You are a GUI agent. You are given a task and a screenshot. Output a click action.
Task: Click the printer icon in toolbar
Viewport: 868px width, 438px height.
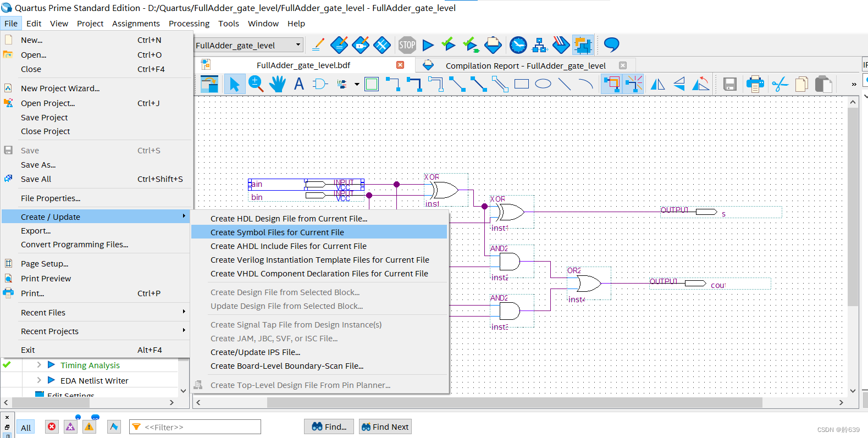click(755, 84)
